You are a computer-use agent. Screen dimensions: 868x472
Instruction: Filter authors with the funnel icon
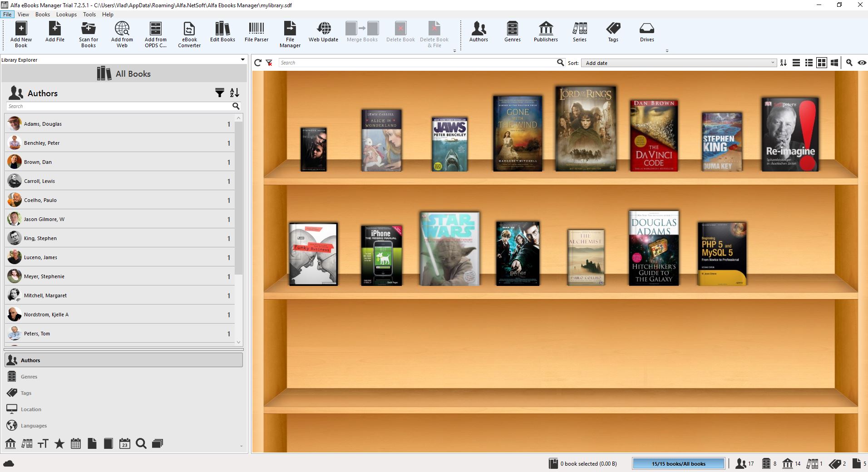(220, 93)
